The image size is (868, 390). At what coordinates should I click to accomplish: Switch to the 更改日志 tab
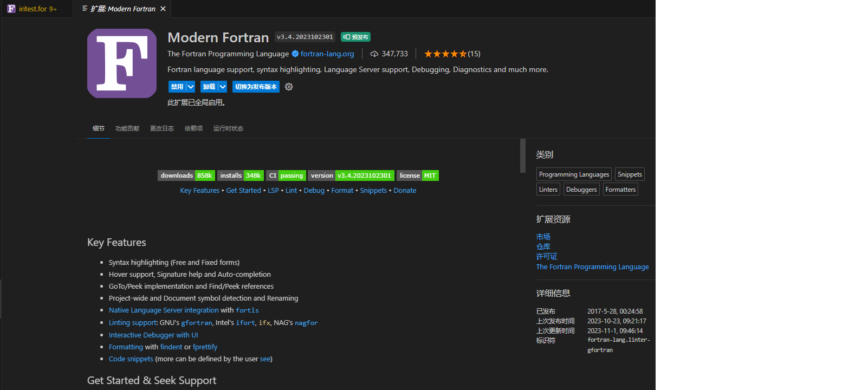(162, 128)
